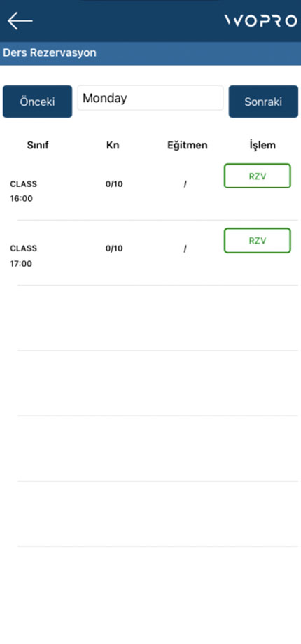Tap the instructor slash for 17:00 class
This screenshot has width=301, height=644.
tap(185, 249)
